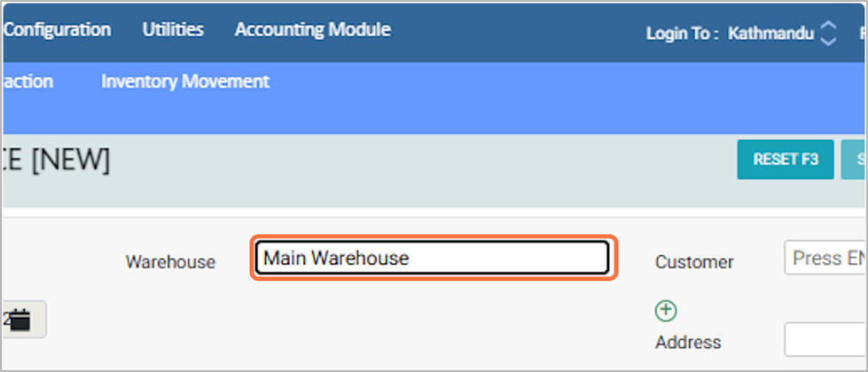Click the Customer search input field

(x=825, y=258)
